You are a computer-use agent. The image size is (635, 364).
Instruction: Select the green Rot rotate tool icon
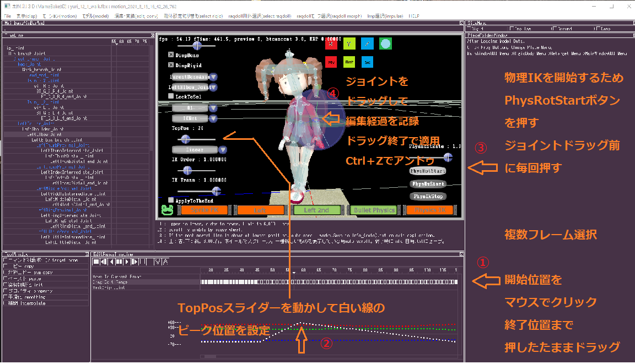[349, 62]
